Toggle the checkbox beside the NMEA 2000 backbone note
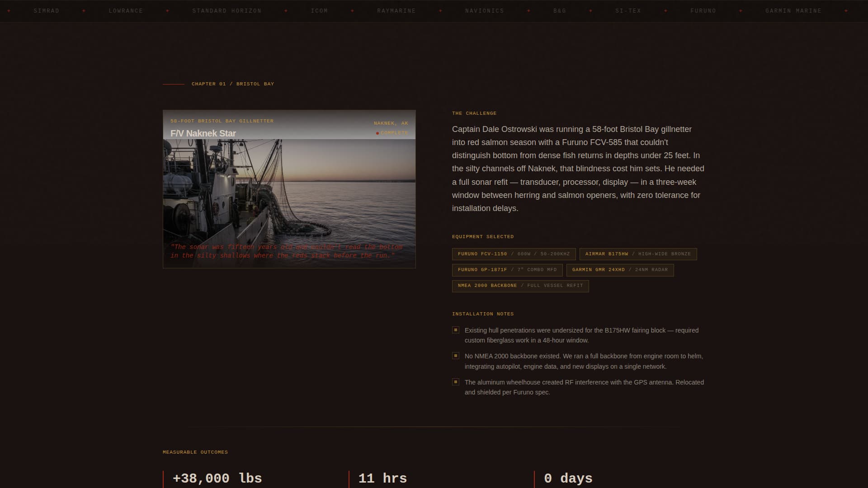 coord(455,356)
